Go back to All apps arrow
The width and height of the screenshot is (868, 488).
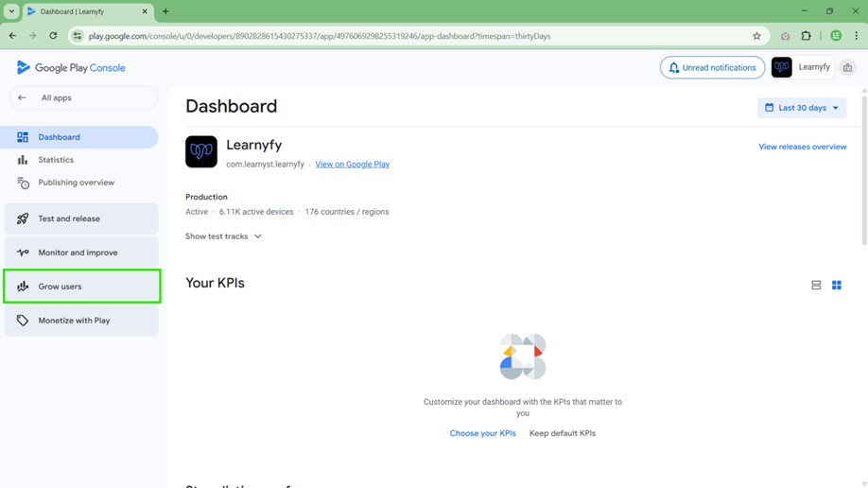pos(23,98)
